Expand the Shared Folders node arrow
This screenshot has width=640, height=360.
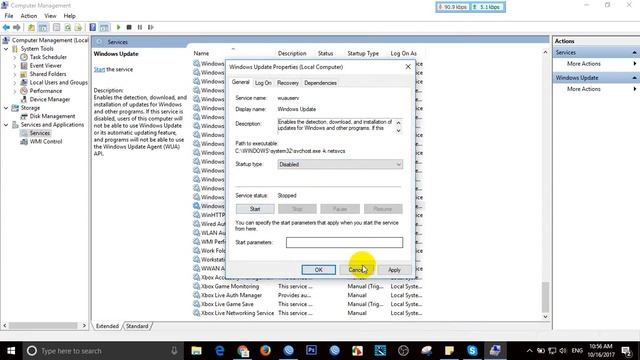pos(15,74)
